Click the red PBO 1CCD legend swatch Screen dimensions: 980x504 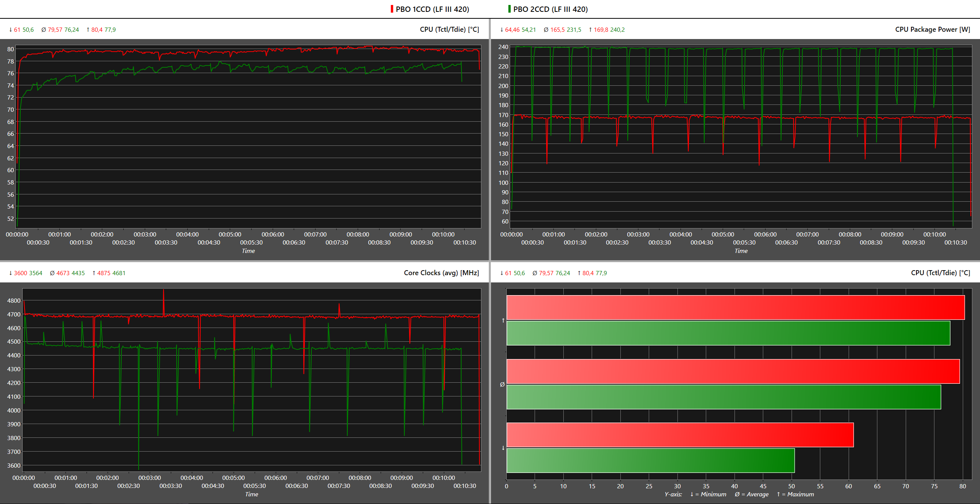pos(392,9)
